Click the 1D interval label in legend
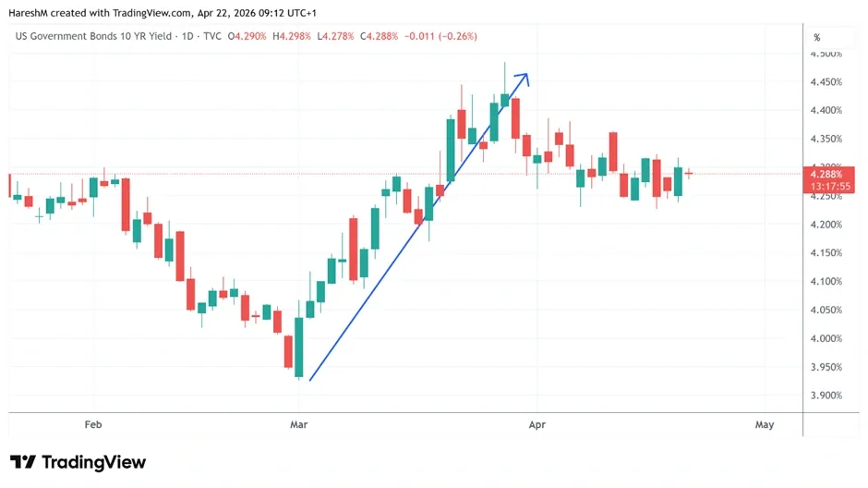This screenshot has width=868, height=488. point(187,36)
